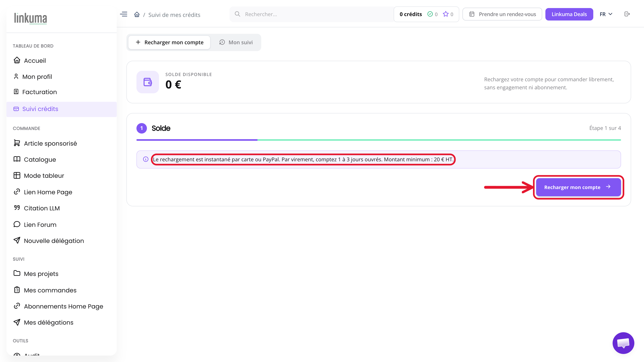
Task: Start a Nouvelle délégation
Action: 62,241
